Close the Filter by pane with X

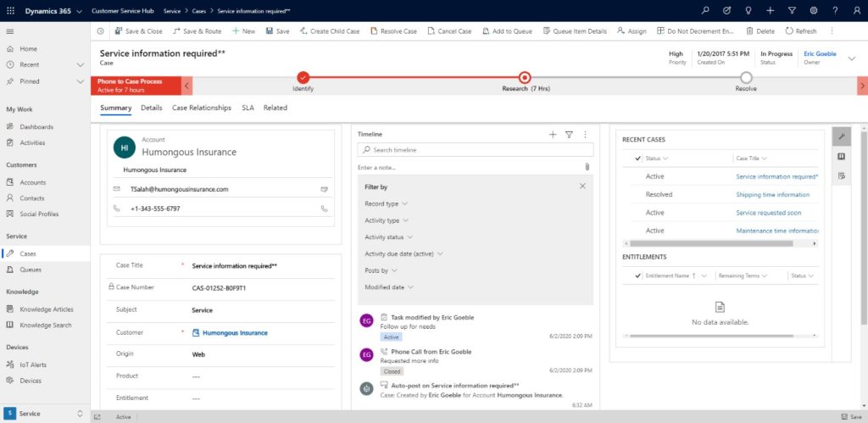coord(582,186)
